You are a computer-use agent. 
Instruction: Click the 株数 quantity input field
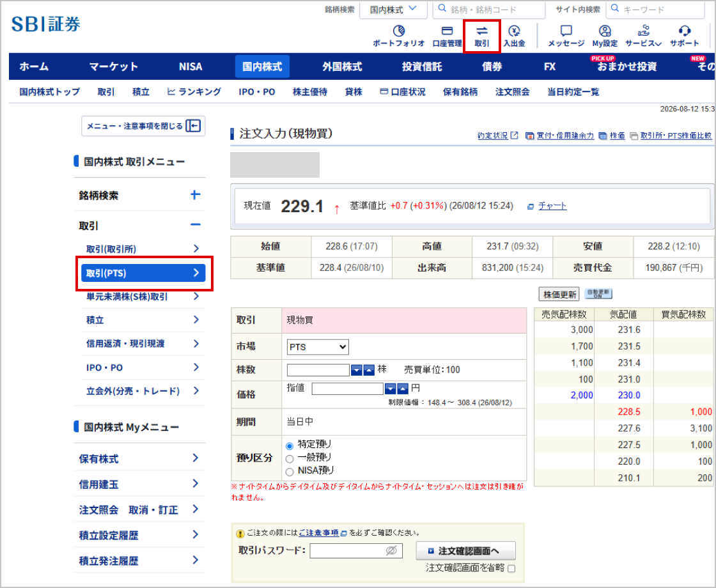click(x=318, y=370)
